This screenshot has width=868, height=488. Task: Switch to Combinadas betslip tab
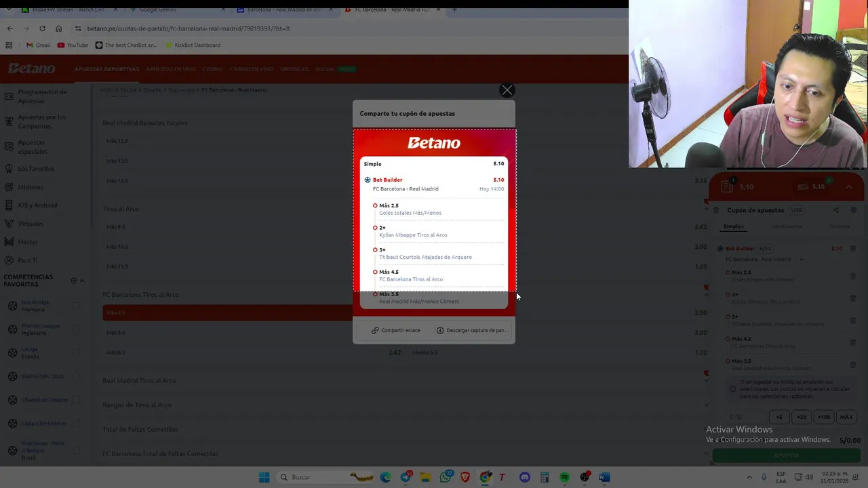click(x=786, y=226)
